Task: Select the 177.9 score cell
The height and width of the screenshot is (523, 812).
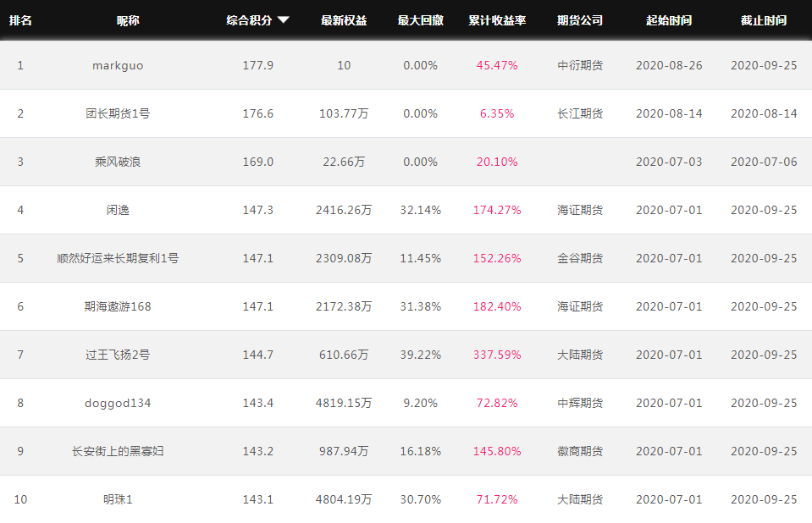Action: click(258, 65)
